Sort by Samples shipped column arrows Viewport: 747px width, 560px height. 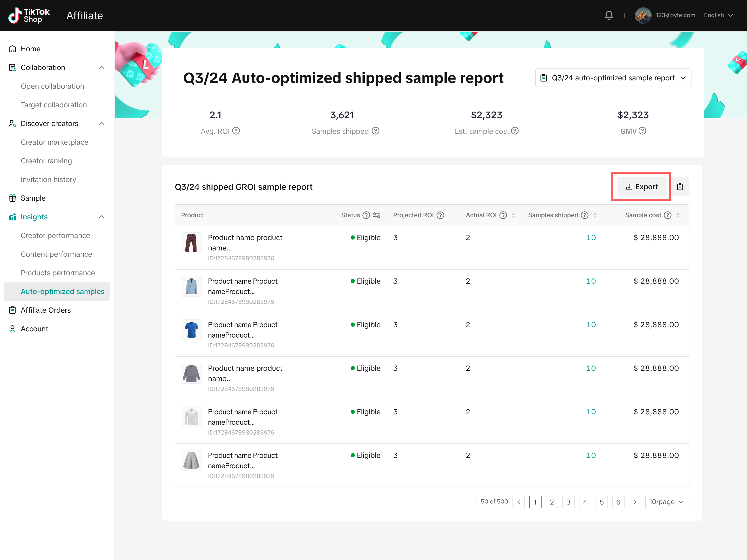tap(595, 215)
